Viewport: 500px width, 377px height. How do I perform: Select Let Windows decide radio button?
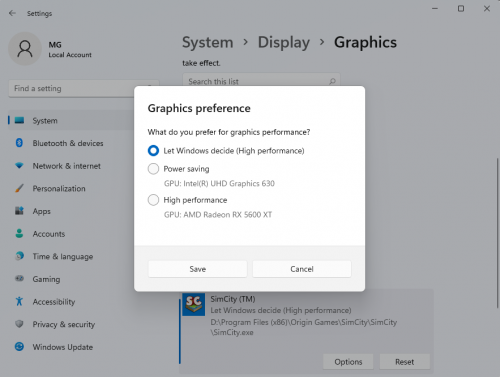[x=153, y=151]
